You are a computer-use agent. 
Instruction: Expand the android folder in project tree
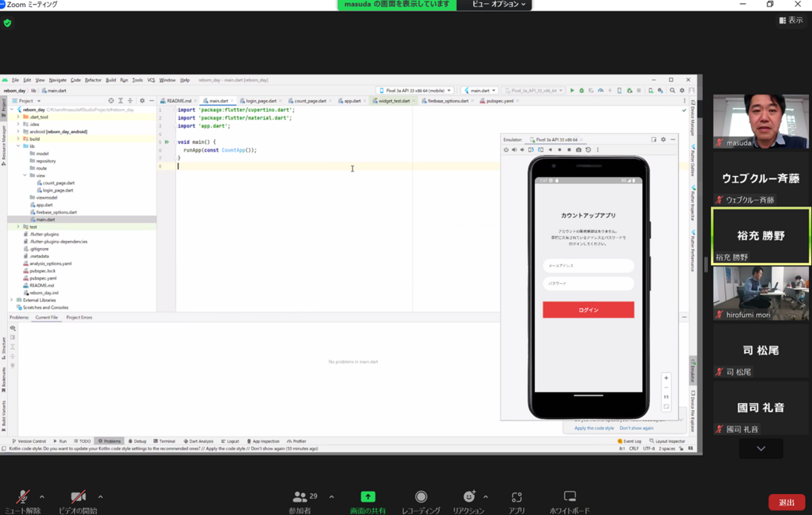click(18, 132)
